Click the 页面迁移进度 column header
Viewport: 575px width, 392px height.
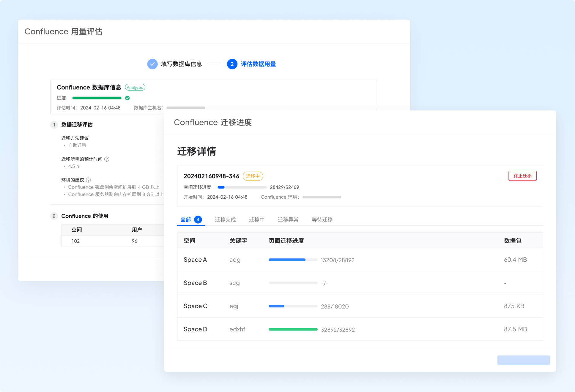tap(286, 241)
